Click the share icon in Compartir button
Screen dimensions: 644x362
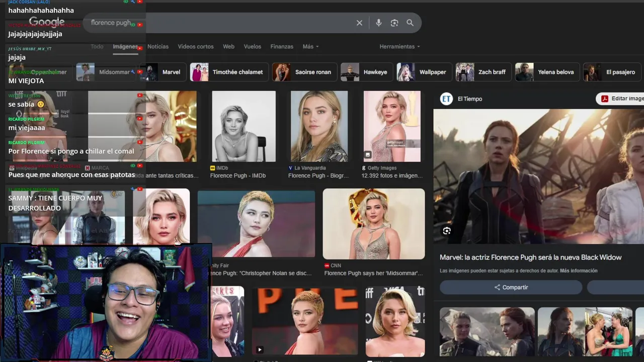pos(497,288)
